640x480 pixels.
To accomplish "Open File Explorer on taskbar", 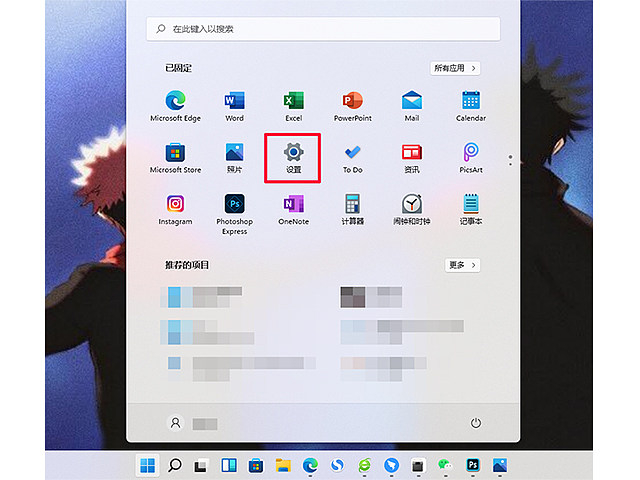I will tap(283, 465).
